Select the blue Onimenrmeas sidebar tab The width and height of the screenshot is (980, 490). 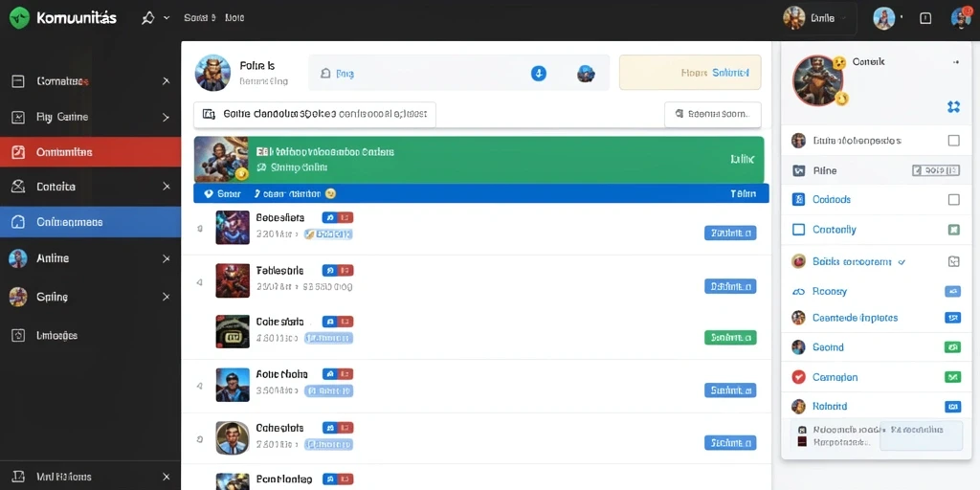pyautogui.click(x=91, y=222)
